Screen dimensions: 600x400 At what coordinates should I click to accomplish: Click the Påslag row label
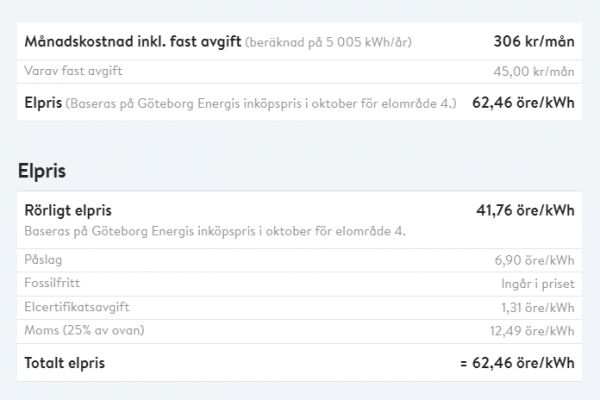point(43,260)
